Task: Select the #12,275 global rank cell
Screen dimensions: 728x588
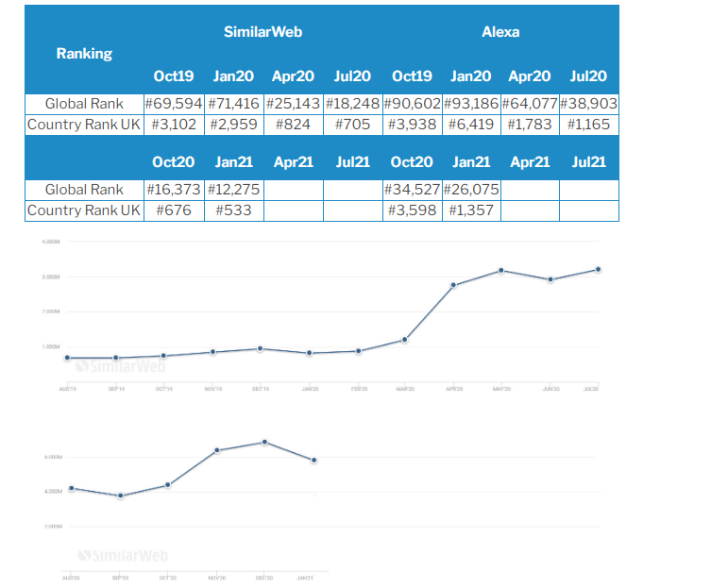Action: [x=233, y=190]
